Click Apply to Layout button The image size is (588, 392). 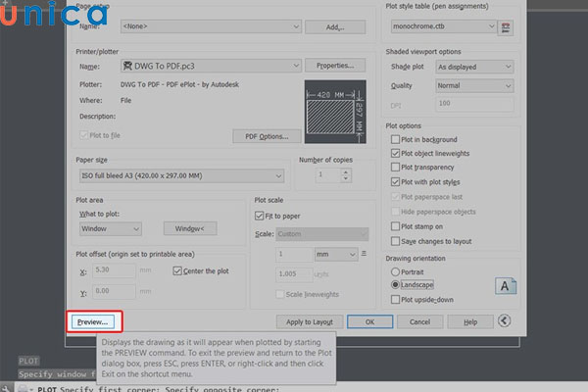(x=310, y=321)
